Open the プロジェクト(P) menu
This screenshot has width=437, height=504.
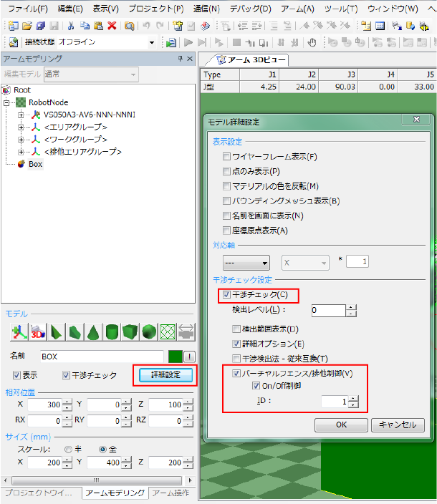click(155, 9)
